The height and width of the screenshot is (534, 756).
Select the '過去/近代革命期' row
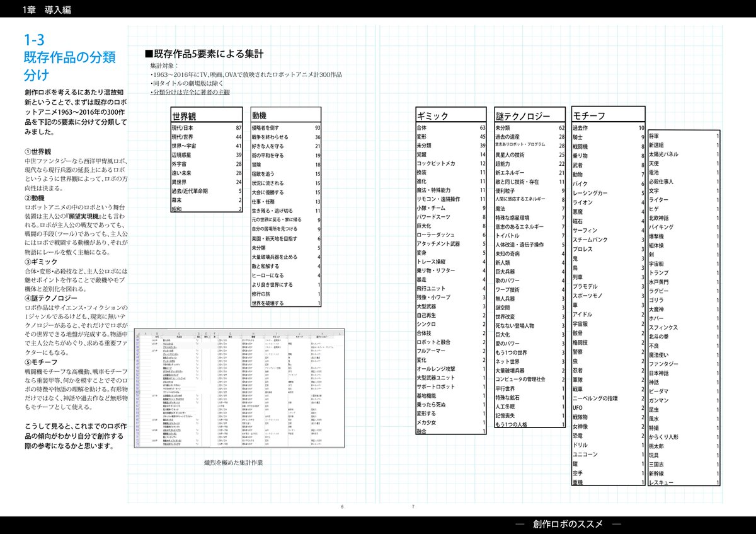point(207,191)
